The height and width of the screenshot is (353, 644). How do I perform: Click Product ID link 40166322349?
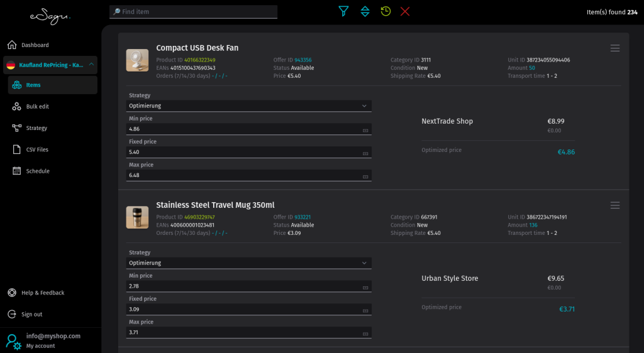(199, 60)
